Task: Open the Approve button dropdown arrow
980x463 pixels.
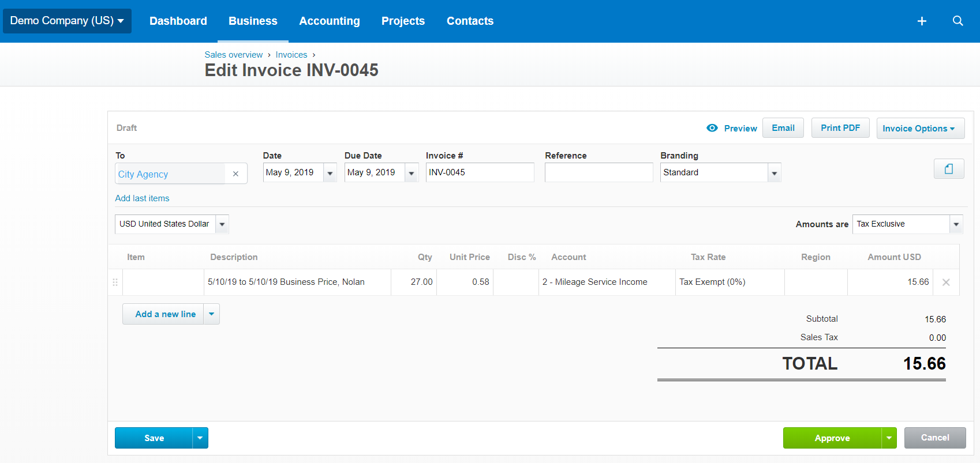Action: [889, 438]
